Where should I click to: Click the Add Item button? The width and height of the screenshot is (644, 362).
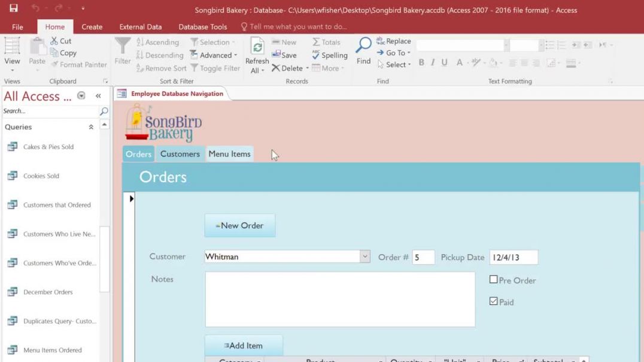tap(244, 346)
